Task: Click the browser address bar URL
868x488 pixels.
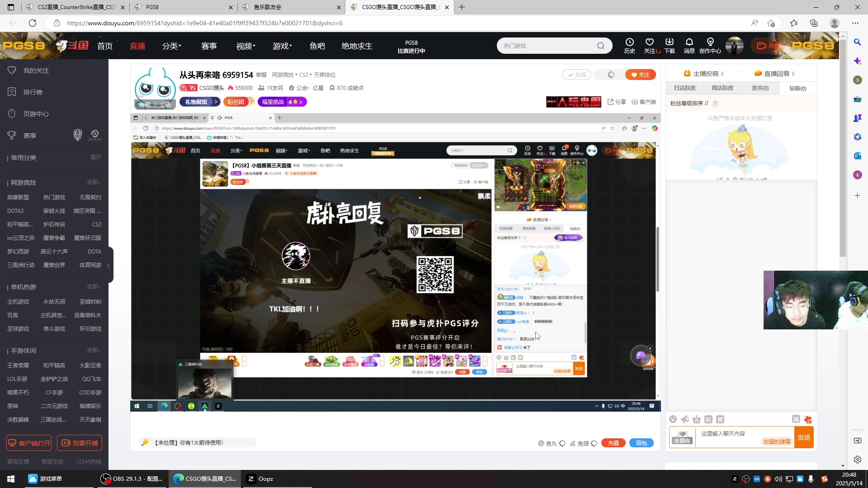Action: pos(204,23)
